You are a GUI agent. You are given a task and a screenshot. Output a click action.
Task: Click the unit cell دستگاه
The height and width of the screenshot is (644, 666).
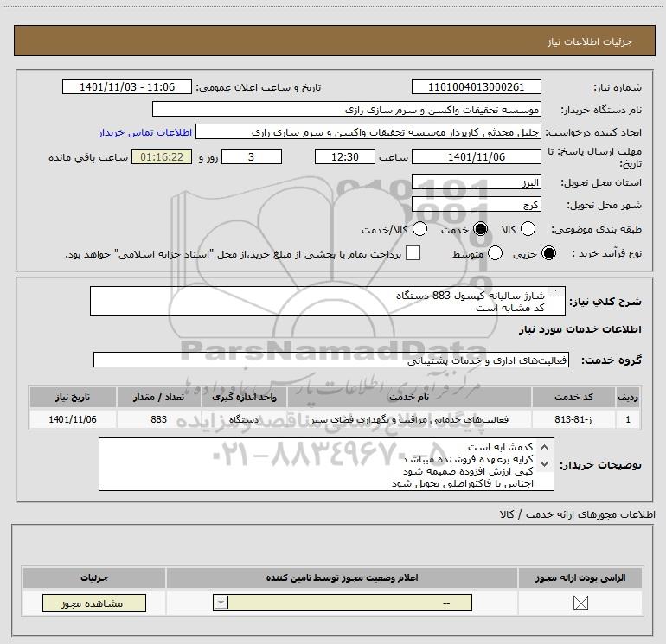pos(244,419)
